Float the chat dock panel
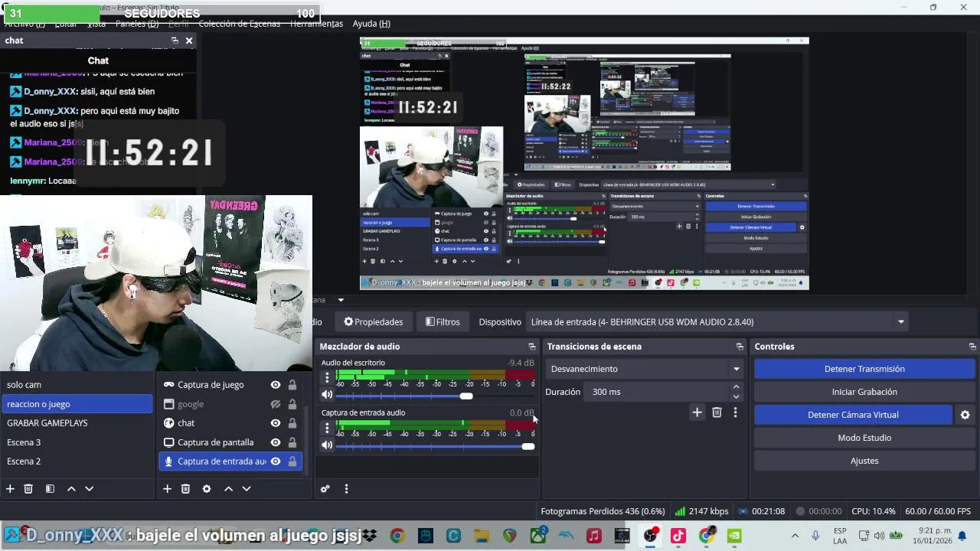This screenshot has width=980, height=551. (x=175, y=41)
